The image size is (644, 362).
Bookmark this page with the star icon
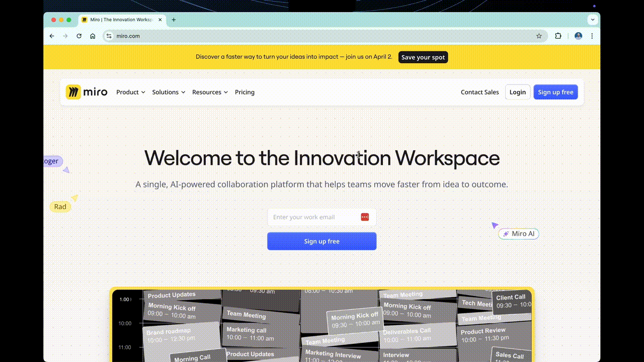tap(539, 36)
